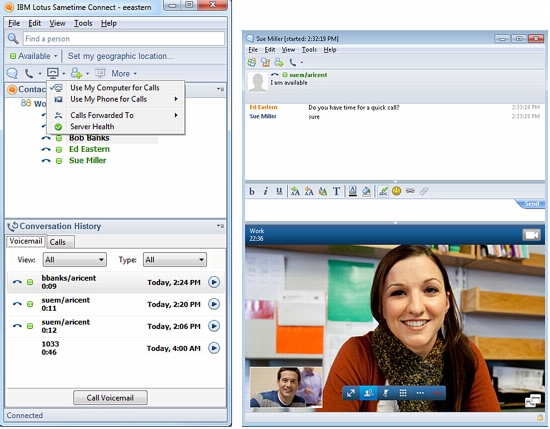Open the call icon dropdown arrow in chat window
Image resolution: width=550 pixels, height=429 pixels.
[302, 63]
